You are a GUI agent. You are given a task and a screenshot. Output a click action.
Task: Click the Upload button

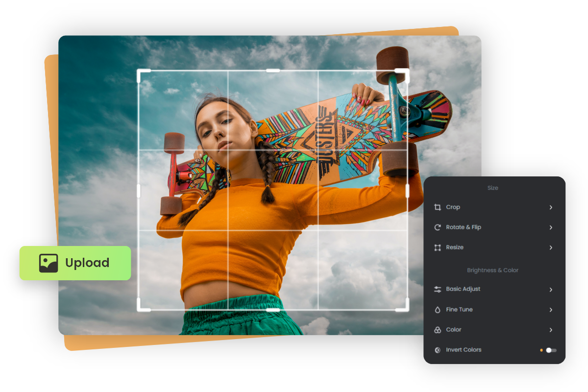(x=75, y=263)
